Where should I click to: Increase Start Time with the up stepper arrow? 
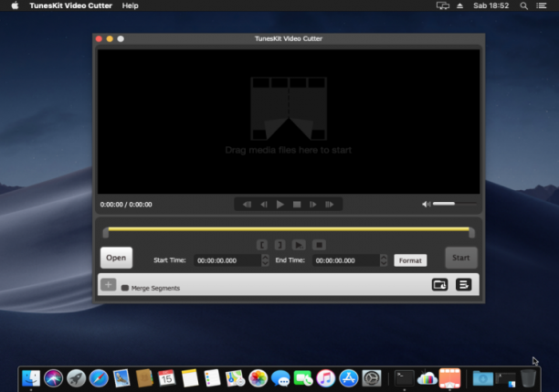tap(265, 257)
